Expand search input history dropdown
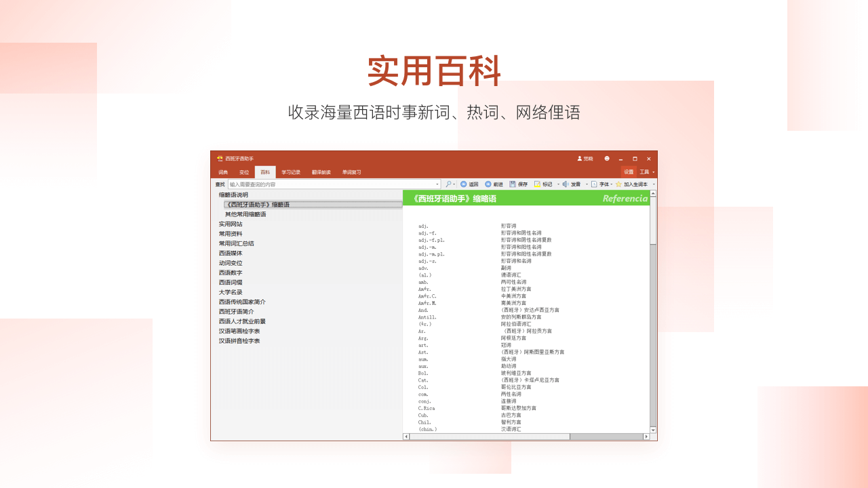 pos(437,184)
